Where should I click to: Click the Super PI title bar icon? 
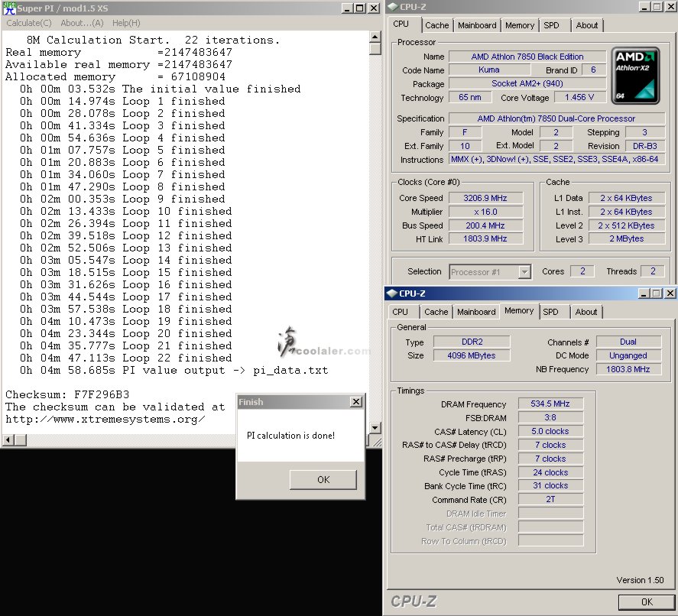click(9, 8)
